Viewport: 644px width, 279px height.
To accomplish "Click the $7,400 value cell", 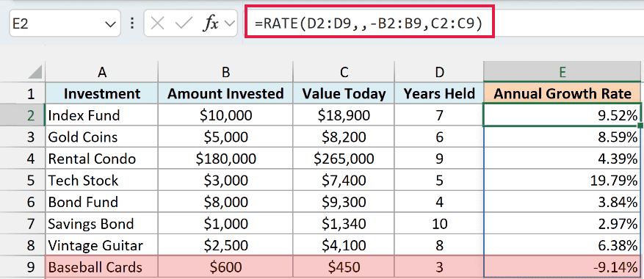I will tap(344, 181).
